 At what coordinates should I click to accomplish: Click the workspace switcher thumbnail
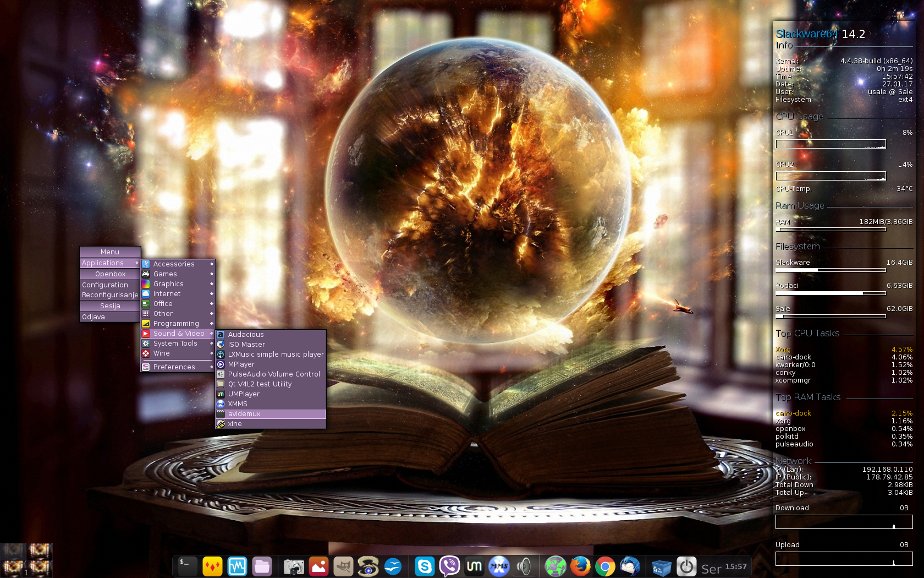pyautogui.click(x=26, y=559)
